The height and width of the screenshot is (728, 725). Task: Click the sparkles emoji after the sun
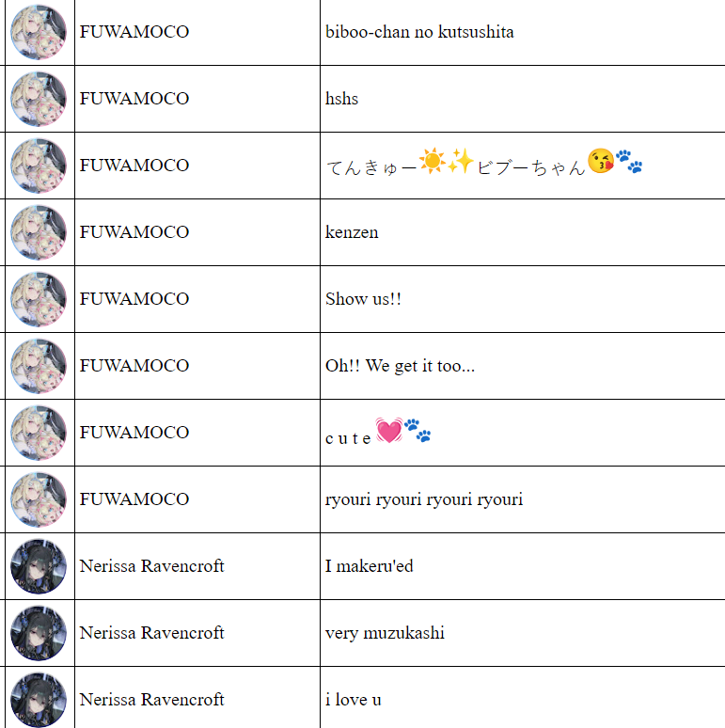click(461, 161)
